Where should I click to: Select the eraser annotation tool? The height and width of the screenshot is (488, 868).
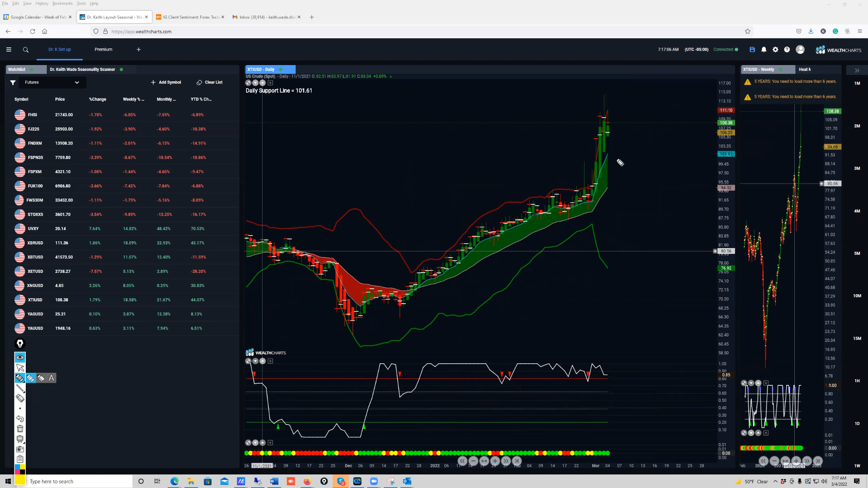click(x=20, y=398)
